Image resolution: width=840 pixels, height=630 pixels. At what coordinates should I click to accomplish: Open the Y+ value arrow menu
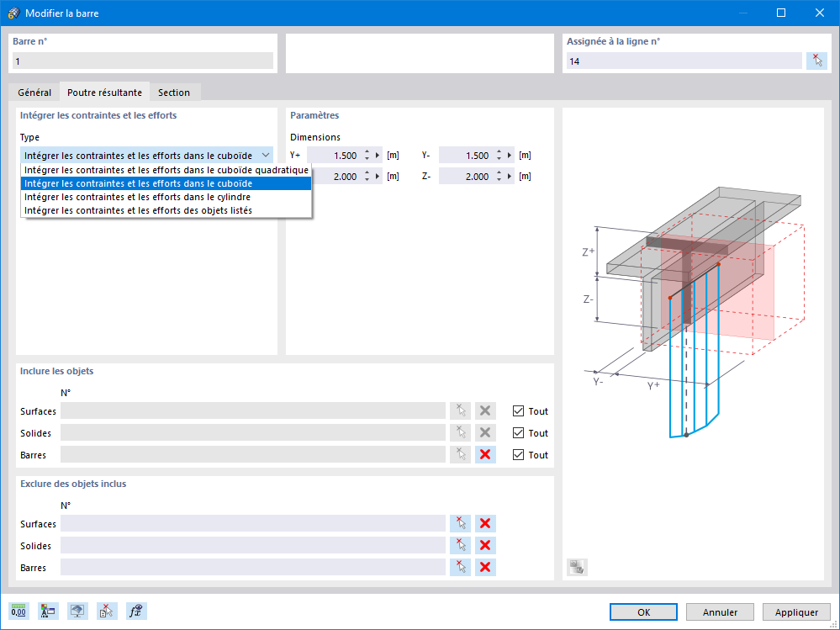(x=378, y=156)
